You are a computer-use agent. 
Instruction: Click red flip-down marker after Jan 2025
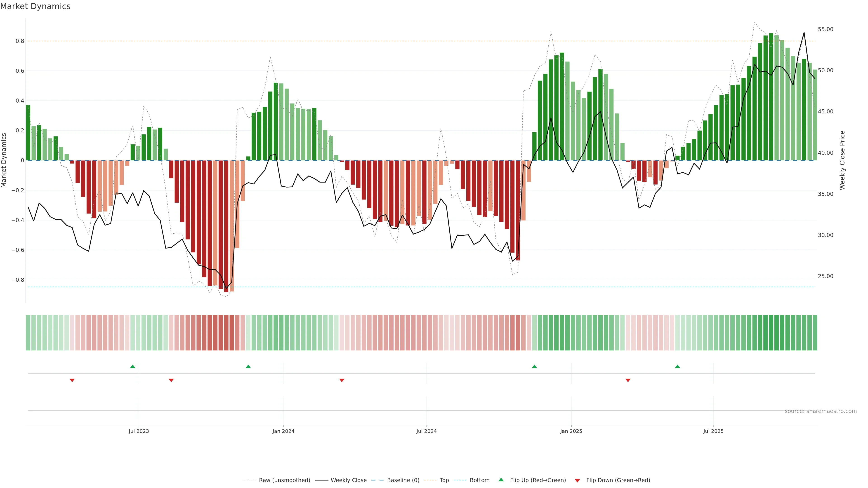point(628,380)
